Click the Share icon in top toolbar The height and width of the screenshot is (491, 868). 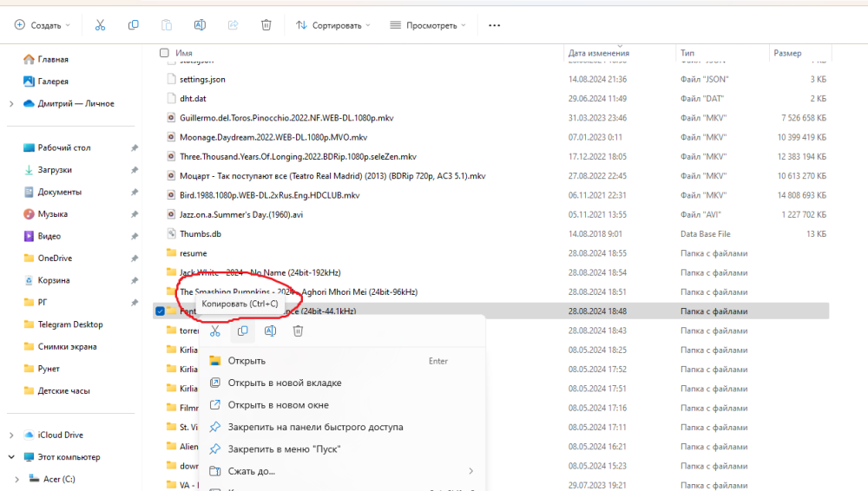[x=233, y=25]
